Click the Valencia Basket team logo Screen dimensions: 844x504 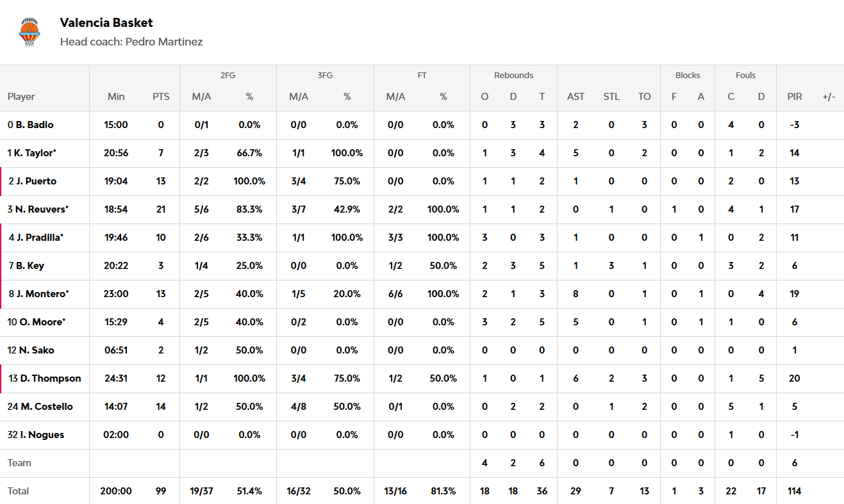pos(29,32)
